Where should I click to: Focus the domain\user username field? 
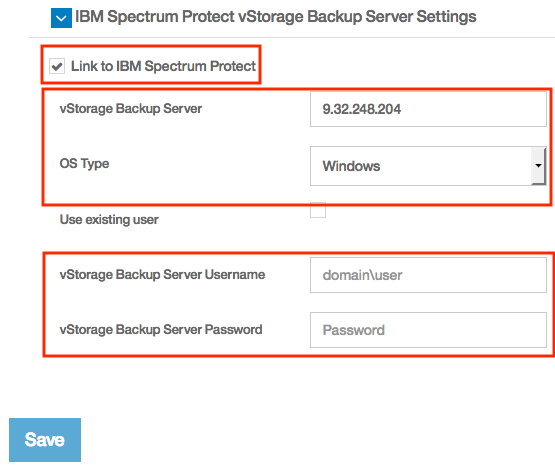(428, 275)
